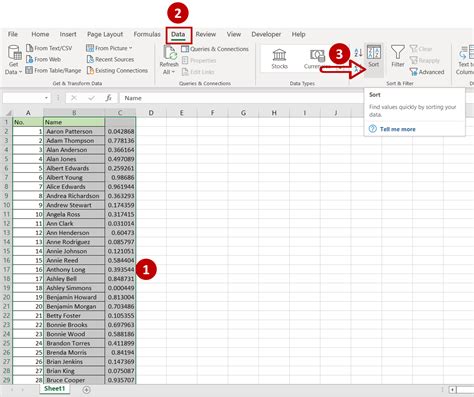Click cell Benjamin Howard
This screenshot has height=397, width=474.
click(x=74, y=297)
